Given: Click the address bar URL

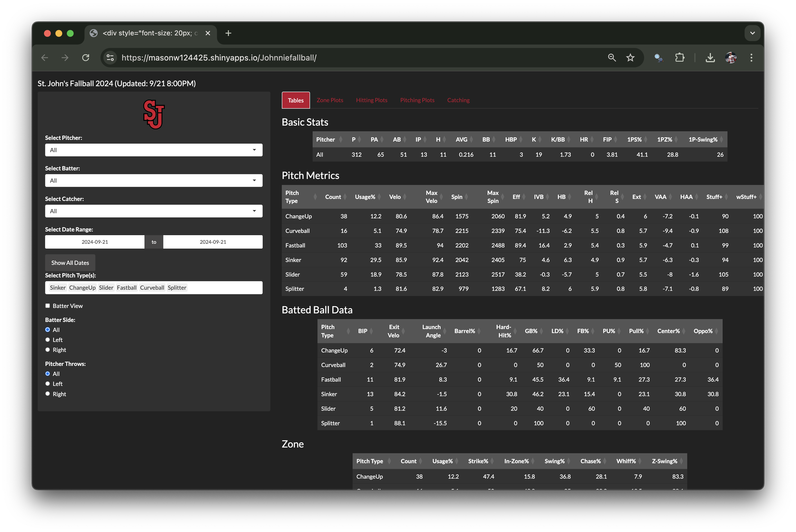Looking at the screenshot, I should [219, 58].
